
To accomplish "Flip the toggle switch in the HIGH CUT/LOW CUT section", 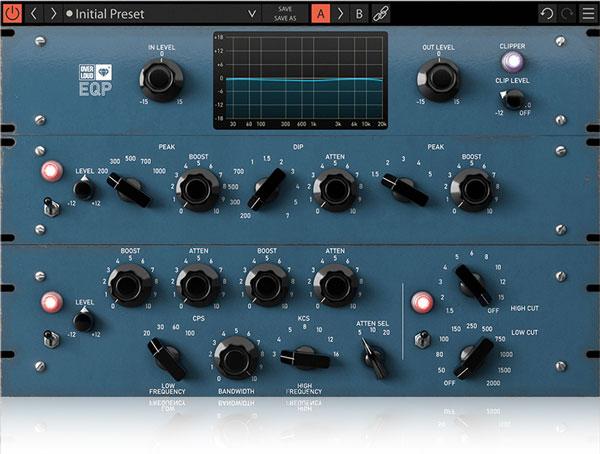I will click(x=423, y=338).
